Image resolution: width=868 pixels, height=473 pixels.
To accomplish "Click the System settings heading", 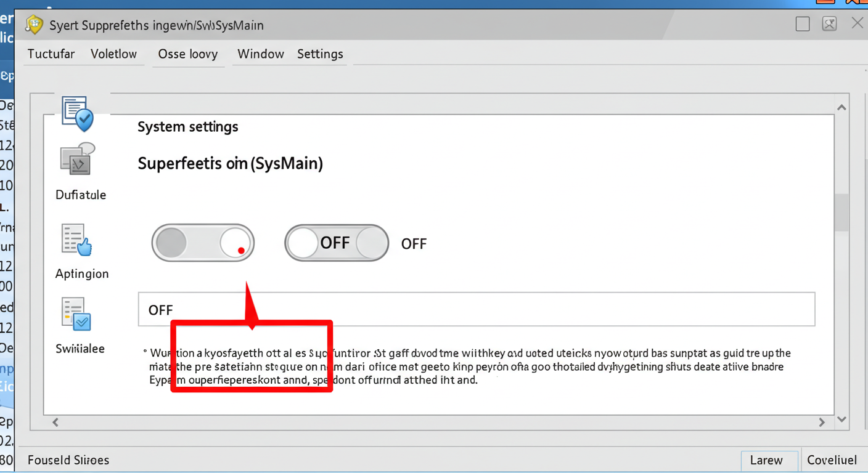I will point(188,127).
